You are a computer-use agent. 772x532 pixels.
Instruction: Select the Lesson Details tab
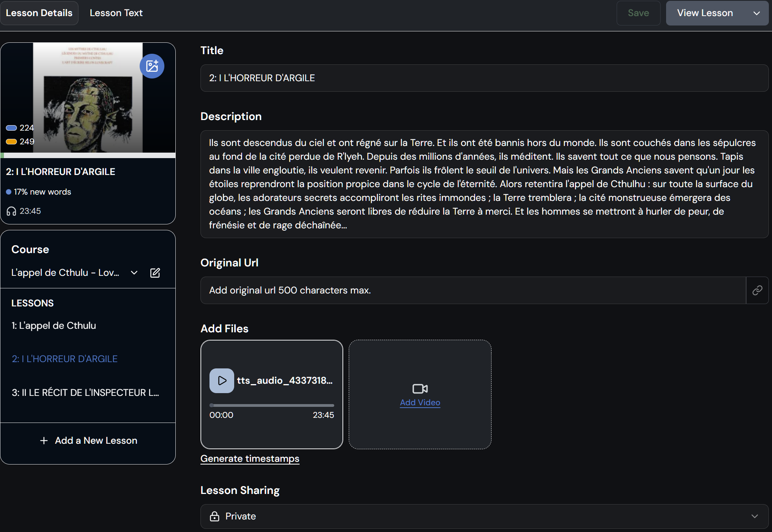click(x=39, y=13)
